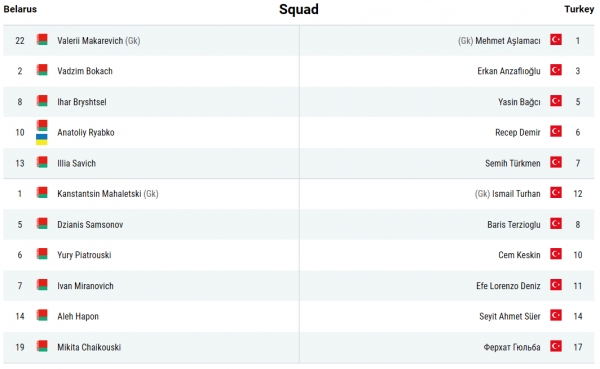Click the Turkey flag beside Ферхат Гюльба
Screen dimensions: 600x369
coord(556,346)
